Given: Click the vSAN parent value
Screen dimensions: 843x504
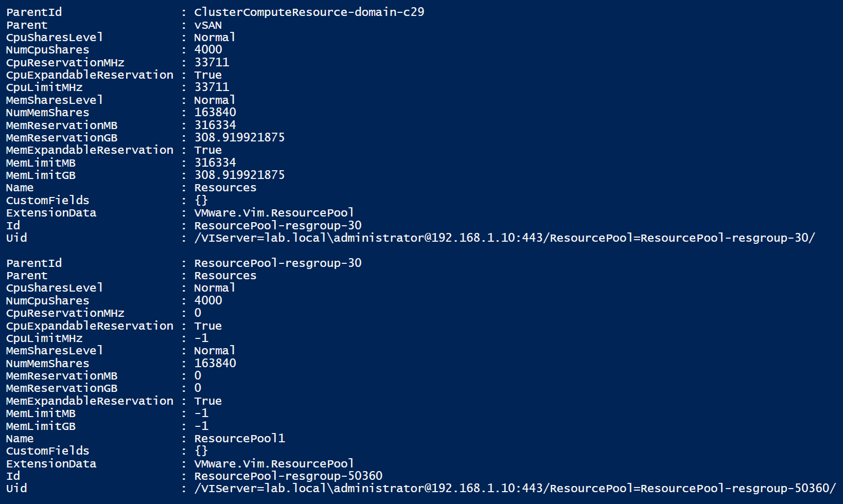Looking at the screenshot, I should 208,25.
